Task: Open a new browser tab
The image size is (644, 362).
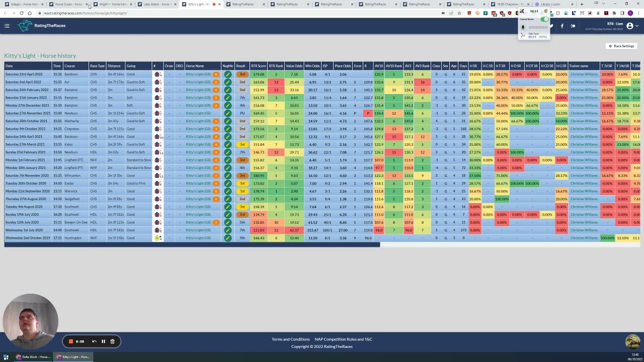Action: [582, 4]
